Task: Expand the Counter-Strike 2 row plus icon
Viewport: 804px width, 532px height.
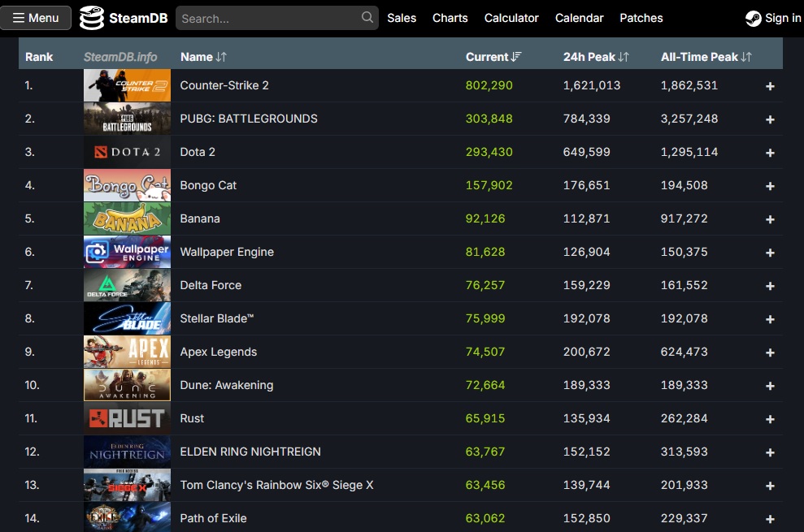Action: (770, 86)
